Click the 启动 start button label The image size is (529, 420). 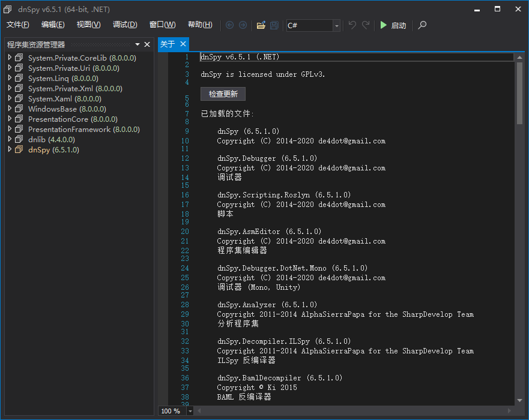pyautogui.click(x=399, y=26)
